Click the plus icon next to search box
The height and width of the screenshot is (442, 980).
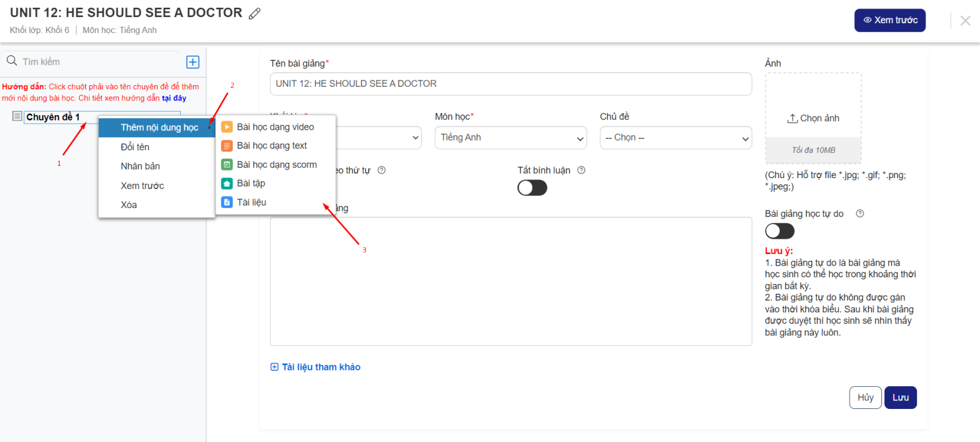(x=192, y=62)
